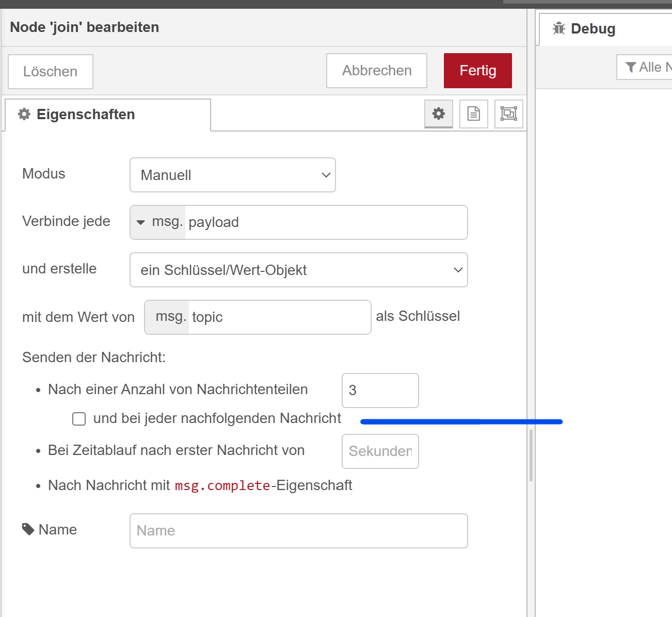Click the payload property input field
Image resolution: width=672 pixels, height=617 pixels.
coord(326,222)
